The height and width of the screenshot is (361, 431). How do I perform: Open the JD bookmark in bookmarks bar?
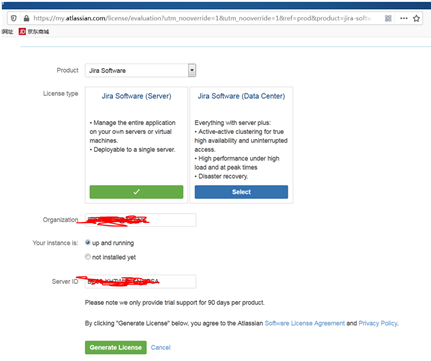point(34,32)
